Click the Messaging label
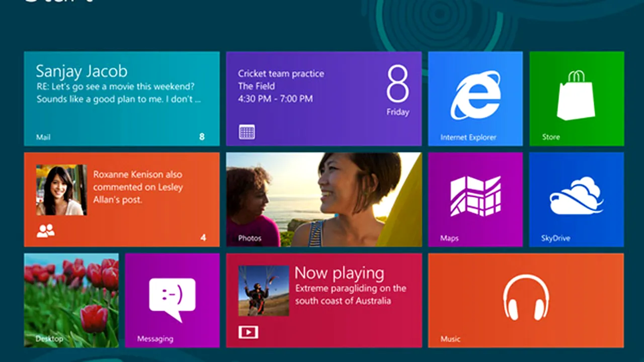The width and height of the screenshot is (644, 362). (x=155, y=339)
